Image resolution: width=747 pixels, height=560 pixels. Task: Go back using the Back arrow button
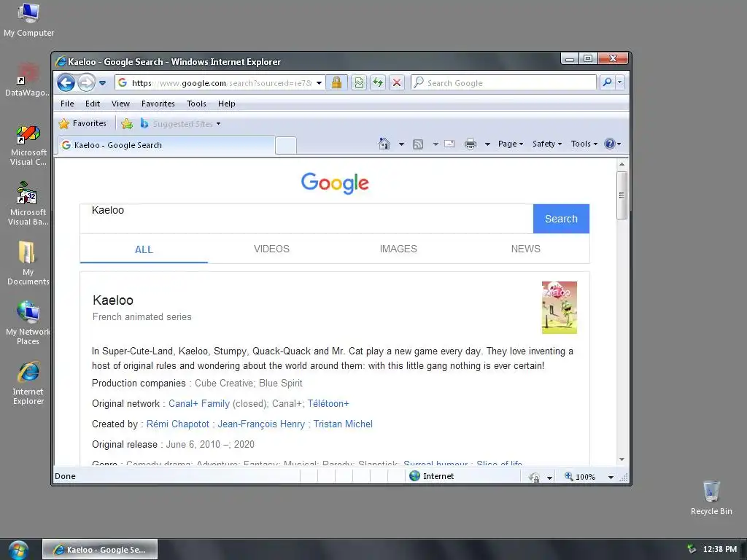pos(66,83)
